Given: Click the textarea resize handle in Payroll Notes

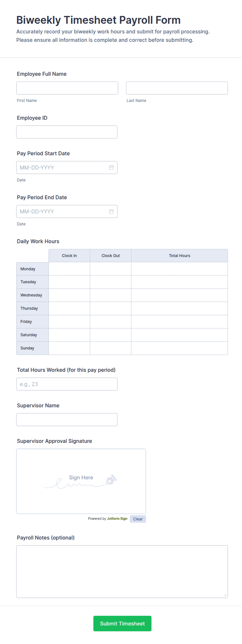Looking at the screenshot, I should pyautogui.click(x=225, y=595).
